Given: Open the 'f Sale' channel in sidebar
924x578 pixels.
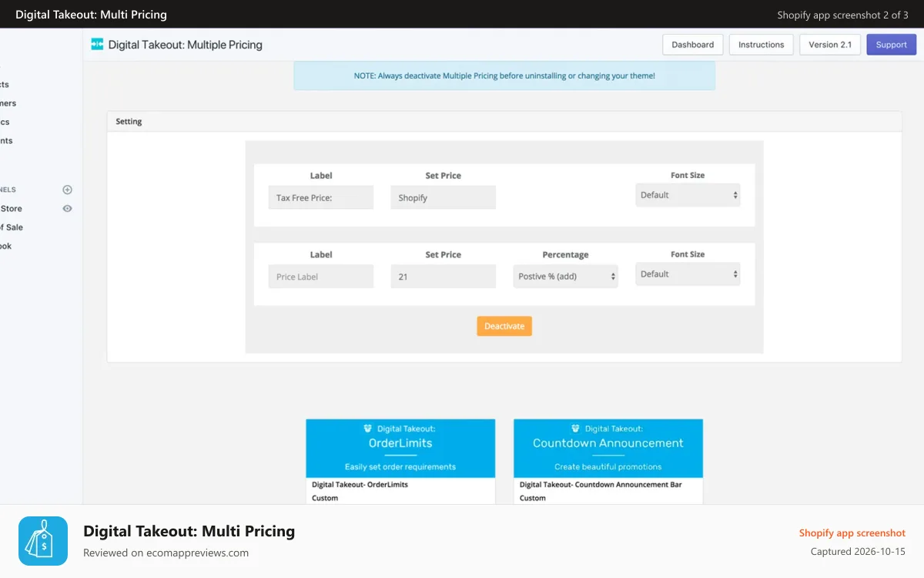Looking at the screenshot, I should click(x=12, y=227).
